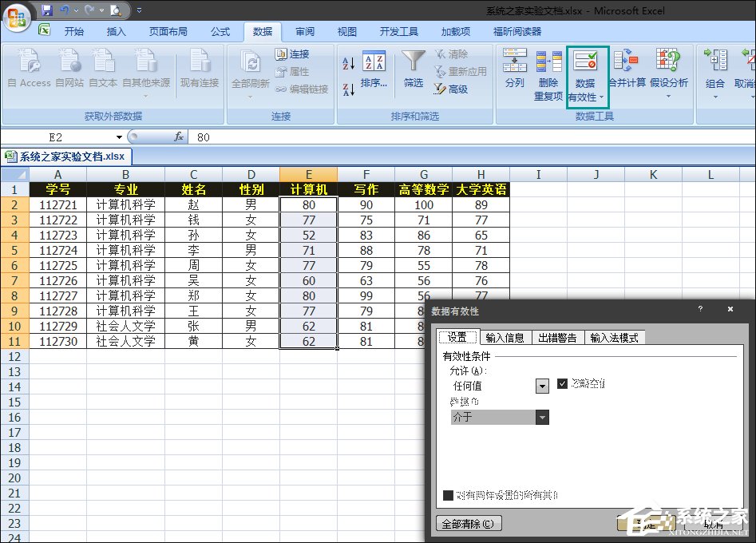Open the 公式 ribbon tab

(221, 31)
